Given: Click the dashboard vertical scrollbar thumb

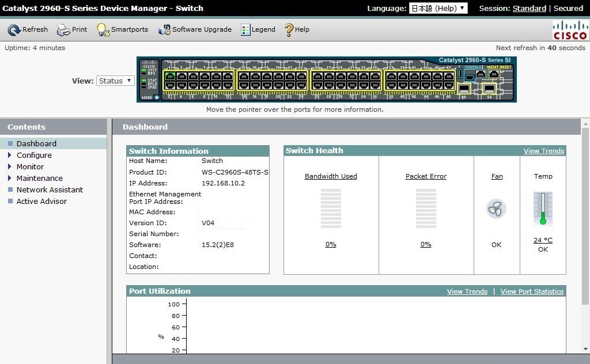Looking at the screenshot, I should point(585,216).
